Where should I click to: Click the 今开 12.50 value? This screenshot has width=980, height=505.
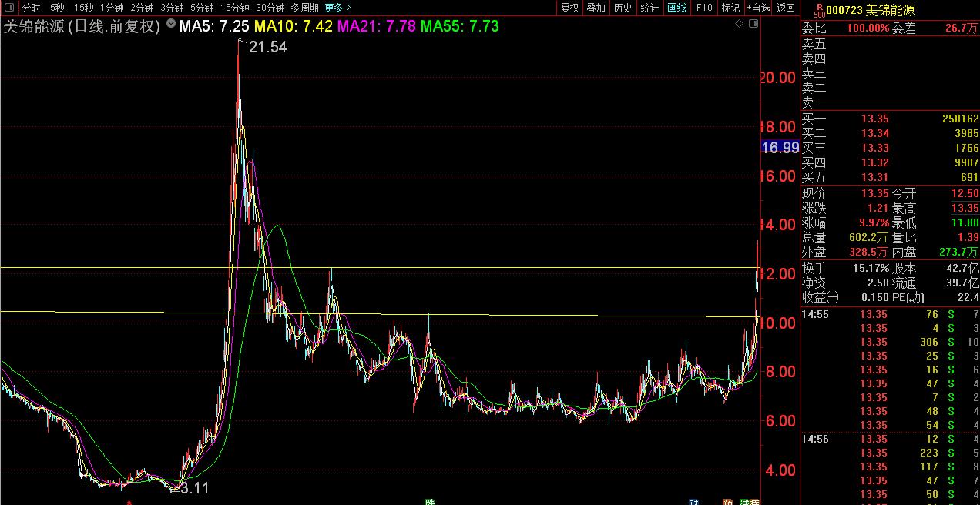pos(965,194)
